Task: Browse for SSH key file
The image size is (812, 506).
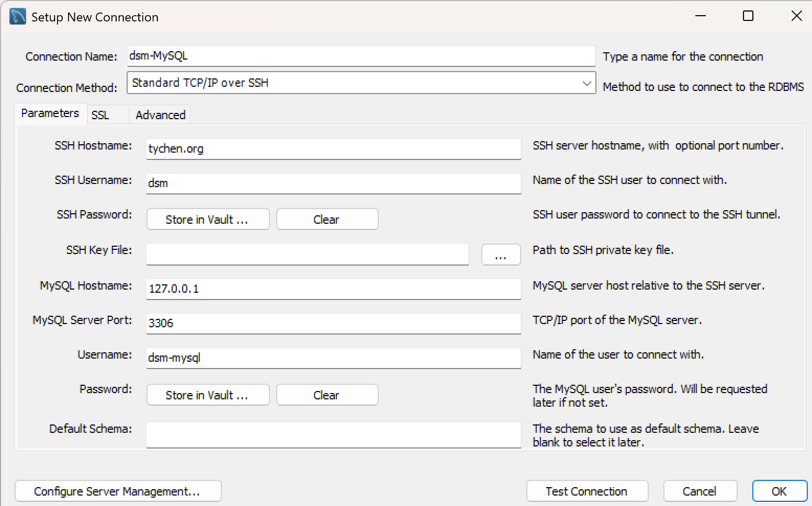Action: [x=501, y=255]
